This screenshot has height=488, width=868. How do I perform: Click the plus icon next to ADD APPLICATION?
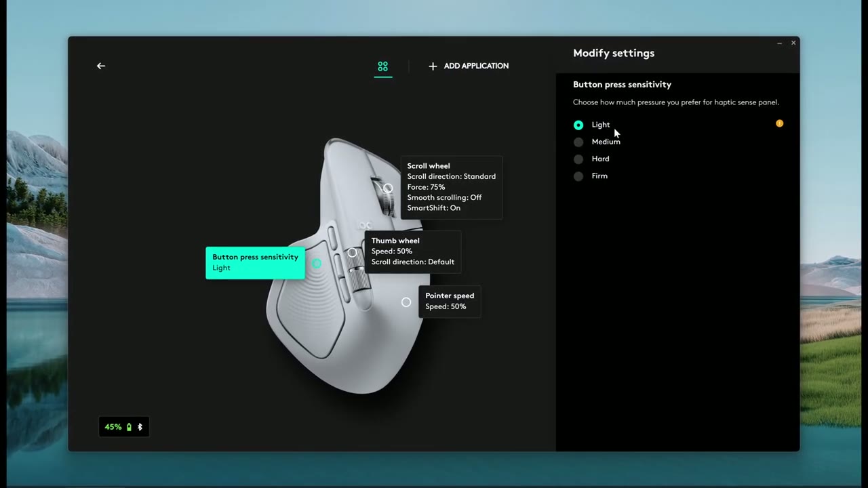(x=433, y=66)
